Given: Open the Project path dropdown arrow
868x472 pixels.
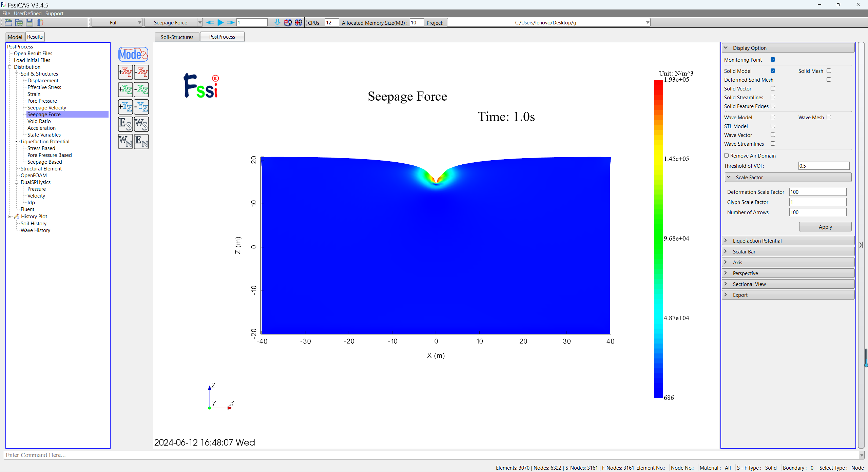Looking at the screenshot, I should [648, 23].
